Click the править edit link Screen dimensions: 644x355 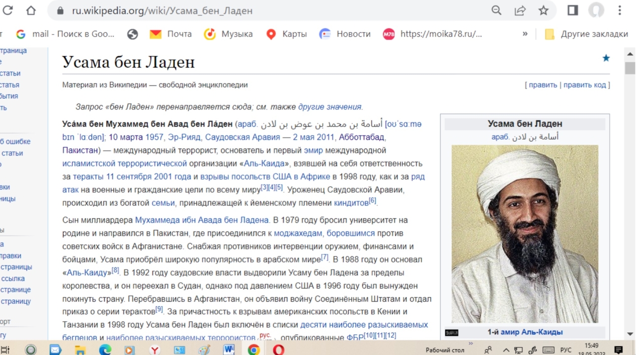[543, 85]
